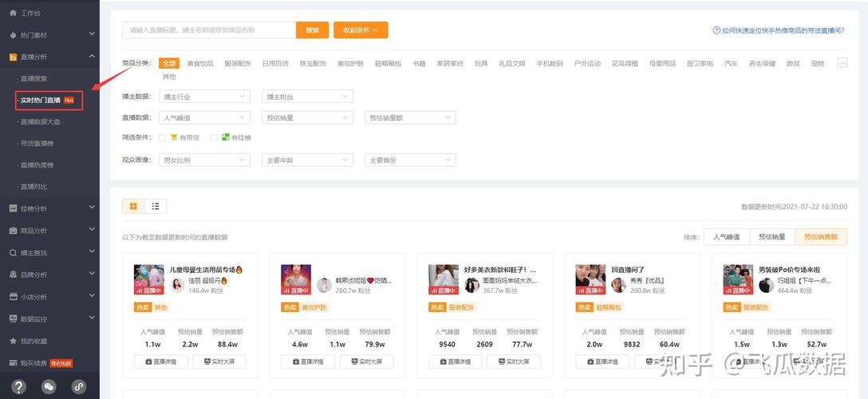Open the WeChat icon at sidebar bottom
The image size is (868, 399).
49,386
